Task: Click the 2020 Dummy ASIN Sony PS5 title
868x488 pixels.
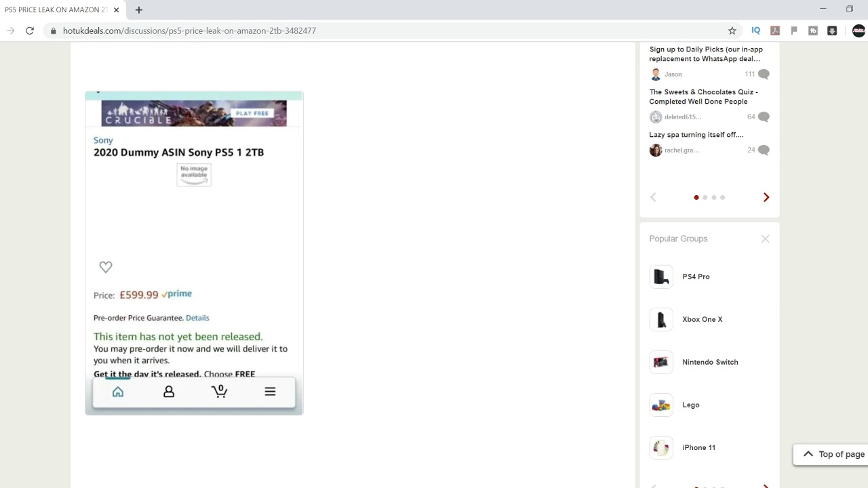Action: 178,152
